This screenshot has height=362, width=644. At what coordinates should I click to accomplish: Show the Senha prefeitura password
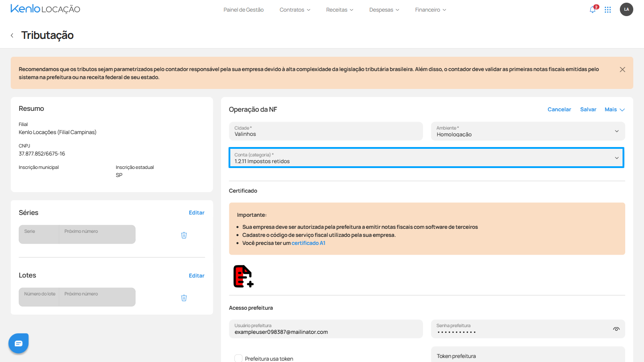(x=616, y=329)
